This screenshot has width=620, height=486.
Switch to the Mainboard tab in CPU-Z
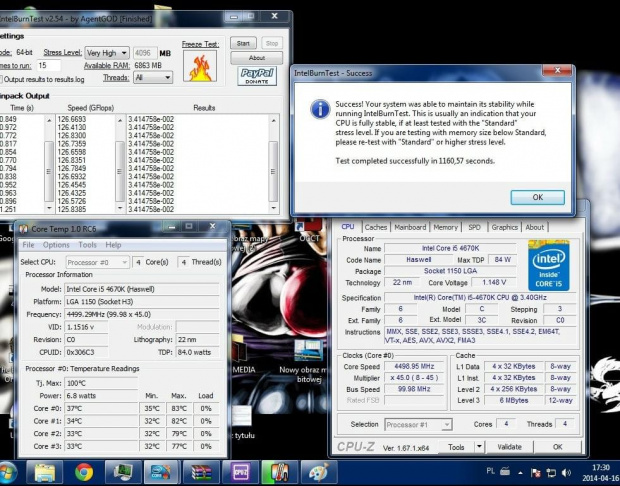coord(410,227)
